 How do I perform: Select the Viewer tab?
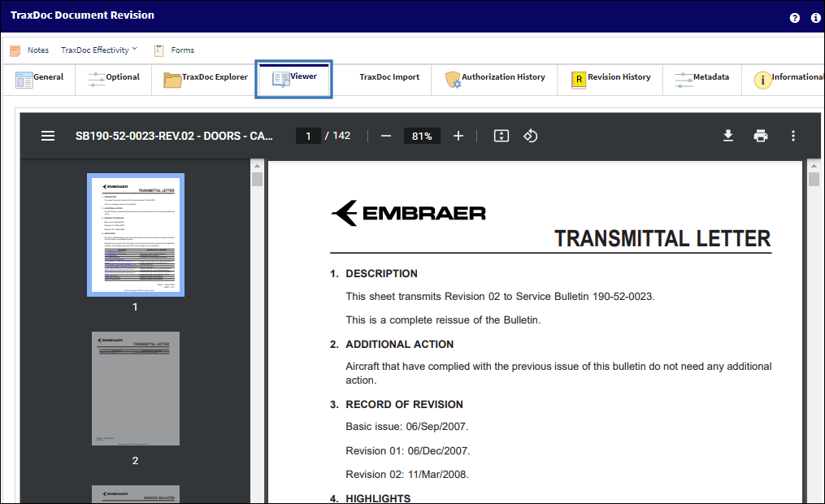tap(293, 79)
